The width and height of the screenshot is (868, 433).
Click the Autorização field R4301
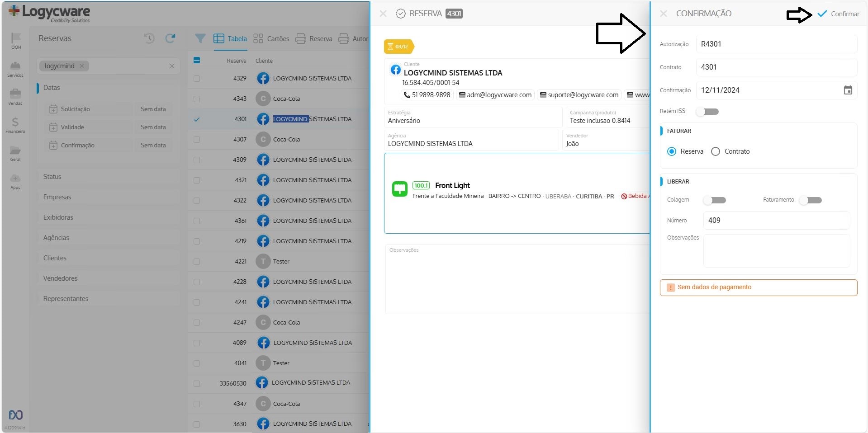click(776, 44)
